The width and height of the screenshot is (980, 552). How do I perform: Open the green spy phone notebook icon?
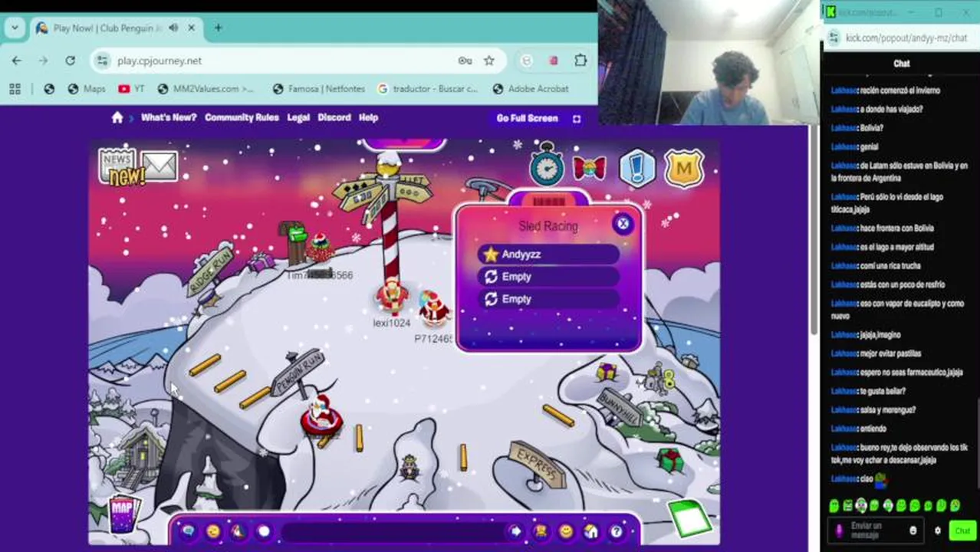click(690, 518)
